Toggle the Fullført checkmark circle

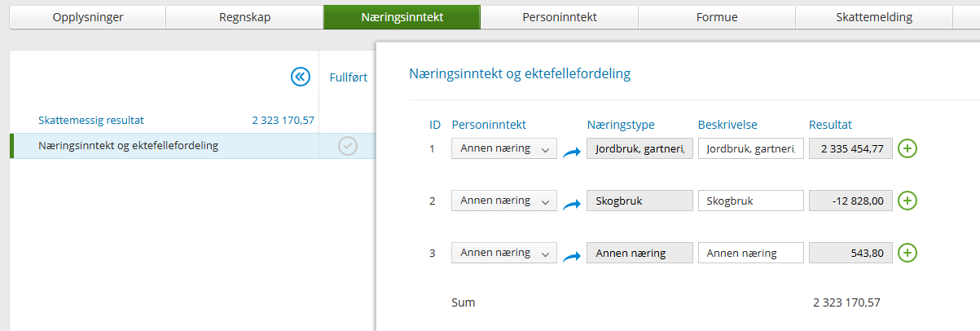348,146
